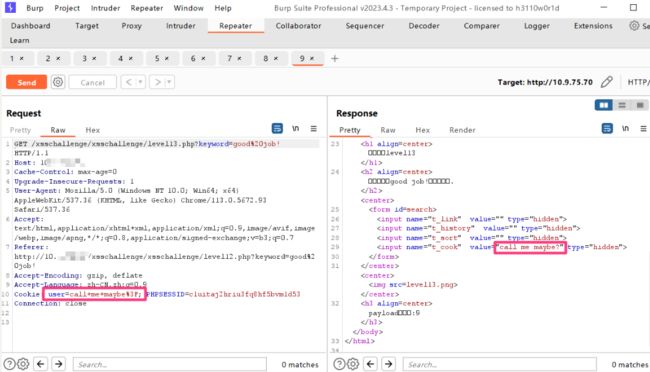Viewport: 650px width, 372px height.
Task: Add a new Repeater tab with plus
Action: pos(335,58)
